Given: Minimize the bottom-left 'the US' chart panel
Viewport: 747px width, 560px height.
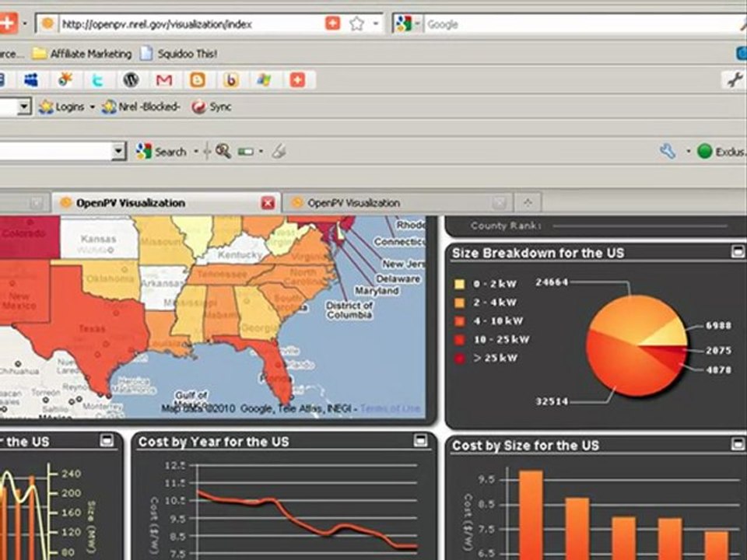Looking at the screenshot, I should coord(107,440).
